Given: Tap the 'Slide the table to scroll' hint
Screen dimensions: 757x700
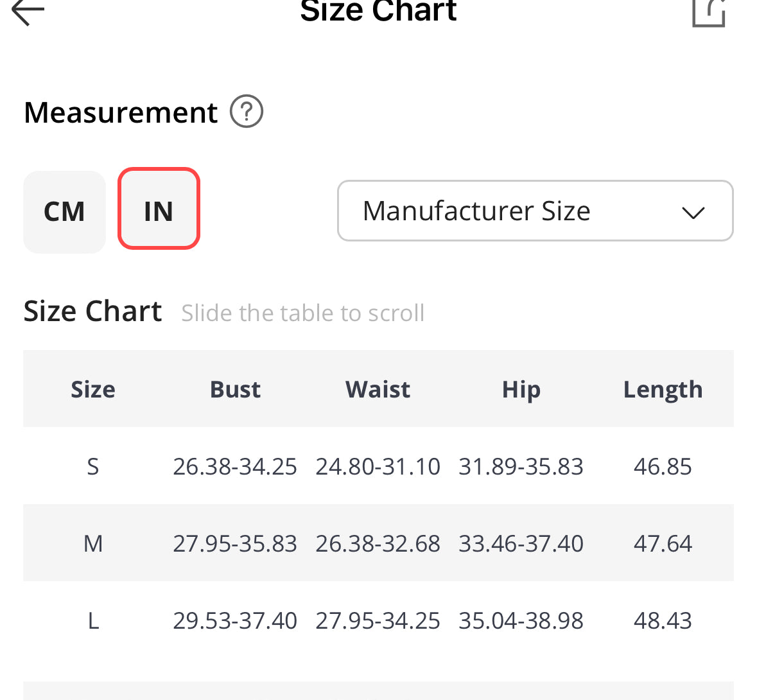Looking at the screenshot, I should tap(302, 313).
